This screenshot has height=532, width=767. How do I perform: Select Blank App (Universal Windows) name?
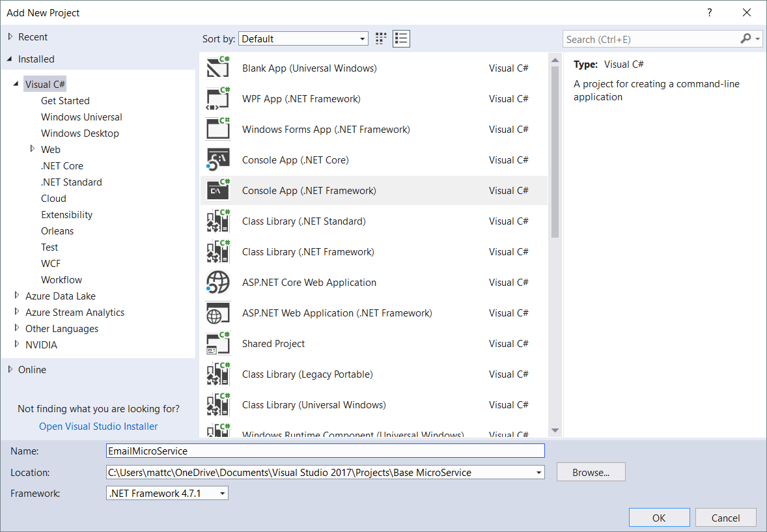click(x=310, y=68)
